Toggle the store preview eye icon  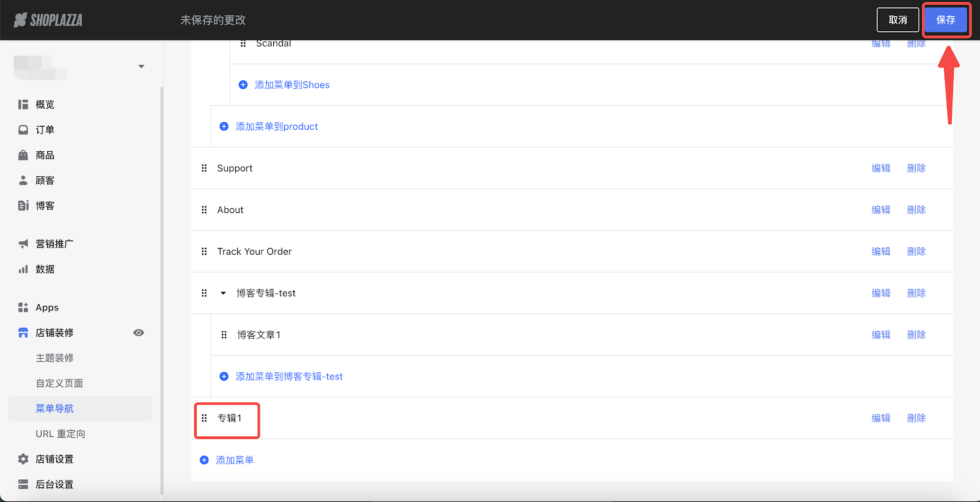point(139,333)
